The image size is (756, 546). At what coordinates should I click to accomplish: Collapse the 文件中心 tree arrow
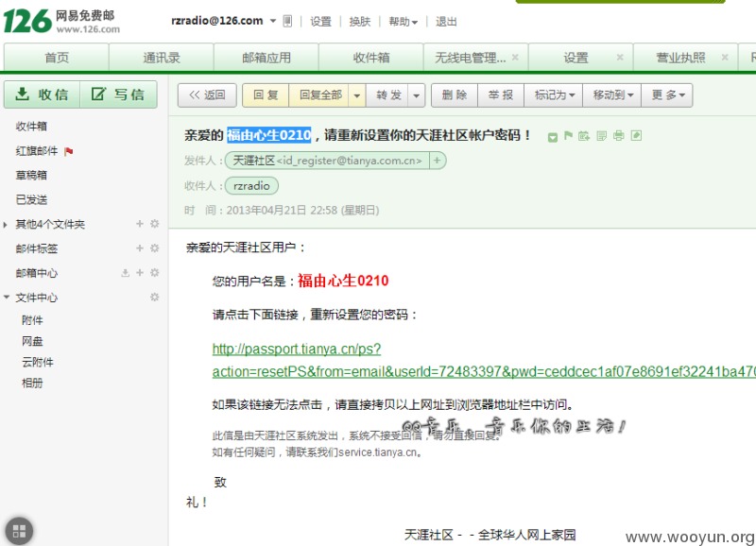tap(7, 298)
